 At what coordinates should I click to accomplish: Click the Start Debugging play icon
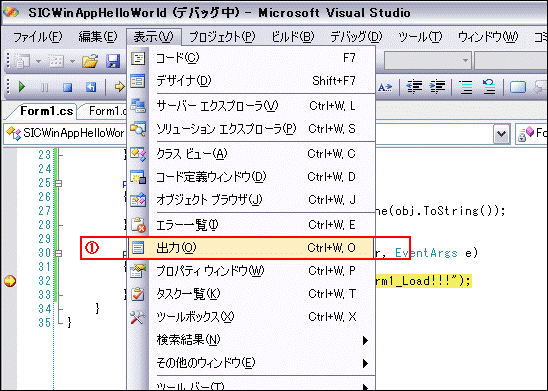pos(22,86)
